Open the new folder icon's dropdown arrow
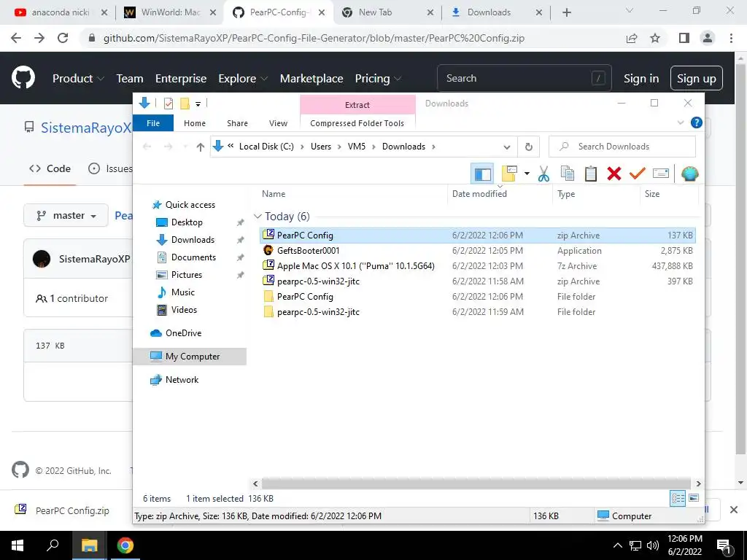This screenshot has width=747, height=560. 527,174
